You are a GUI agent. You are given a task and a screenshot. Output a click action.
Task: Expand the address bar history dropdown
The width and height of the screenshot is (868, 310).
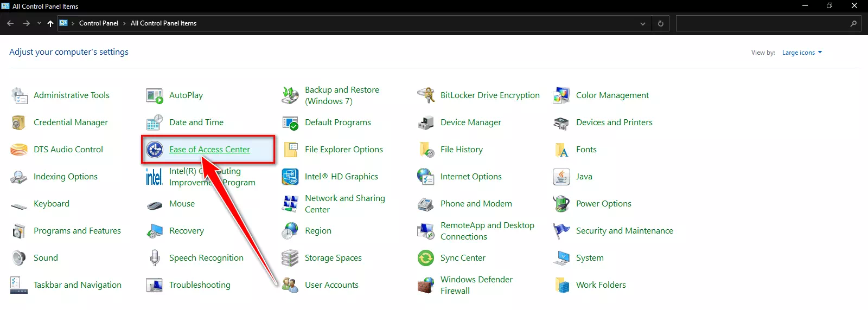click(643, 23)
